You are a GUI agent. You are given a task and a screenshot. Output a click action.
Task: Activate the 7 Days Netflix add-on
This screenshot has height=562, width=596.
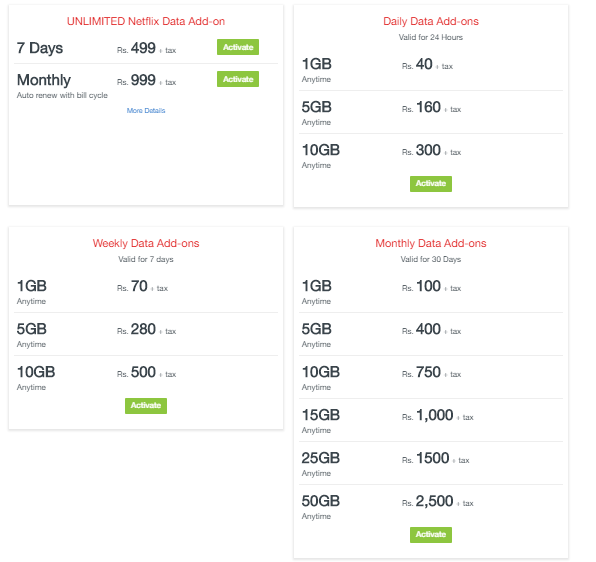pyautogui.click(x=238, y=47)
